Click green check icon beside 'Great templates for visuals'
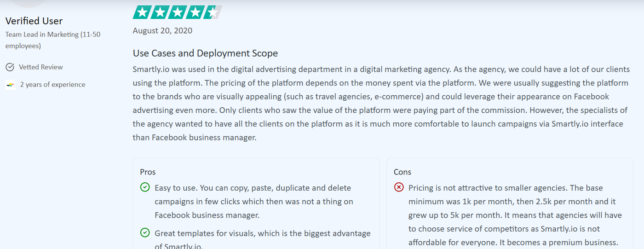This screenshot has height=249, width=644. pos(145,233)
